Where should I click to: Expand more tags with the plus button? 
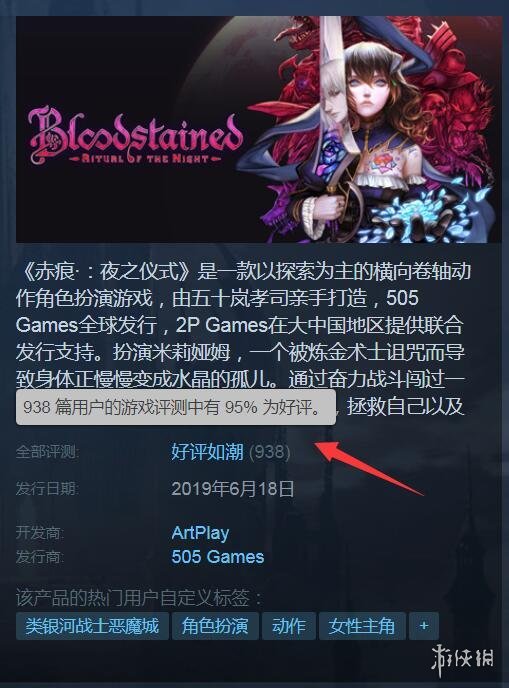coord(423,626)
